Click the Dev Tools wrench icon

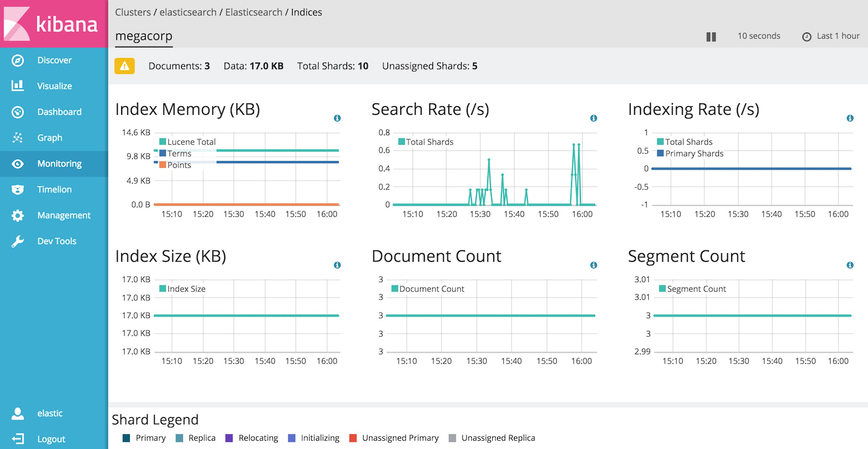click(18, 242)
